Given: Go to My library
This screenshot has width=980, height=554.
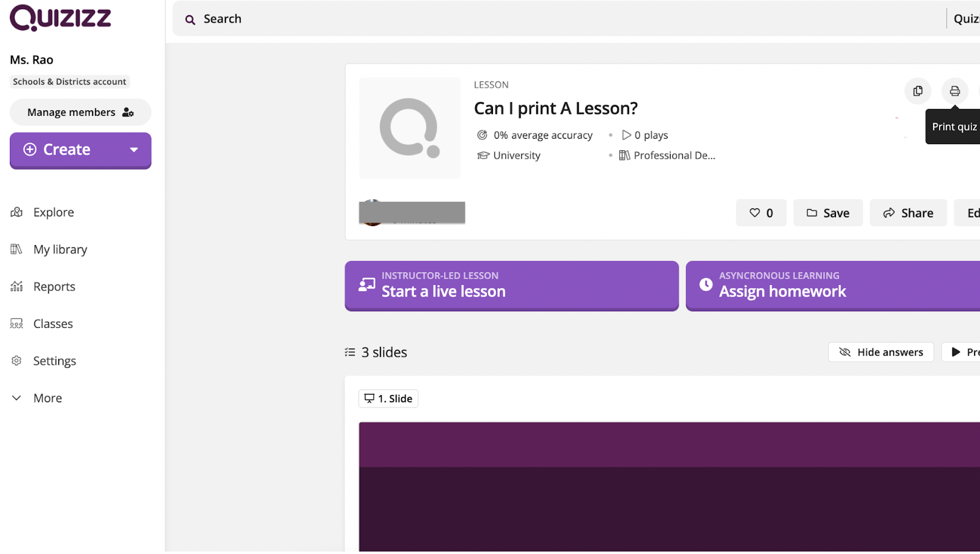Looking at the screenshot, I should point(60,249).
